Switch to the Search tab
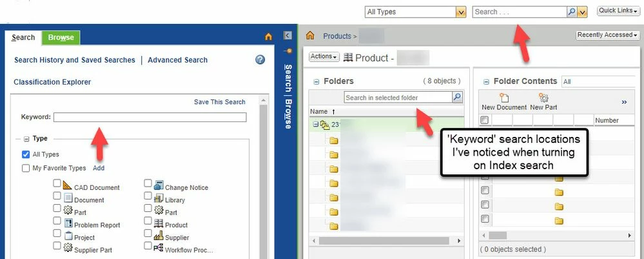 click(x=23, y=37)
